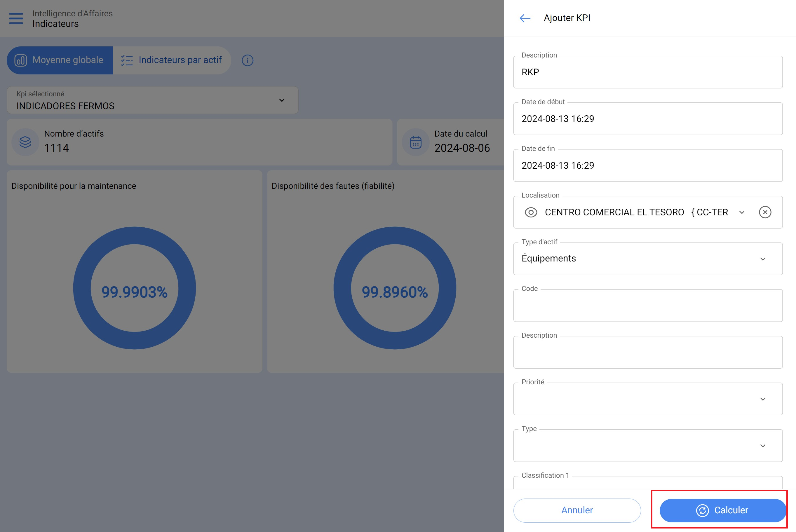Viewport: 796px width, 532px height.
Task: Click the Indicateurs page heading
Action: coord(55,24)
